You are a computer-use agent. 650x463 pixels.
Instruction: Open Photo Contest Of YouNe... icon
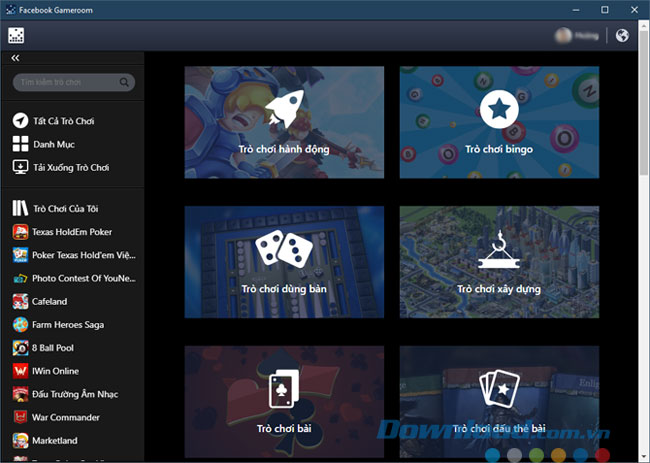[x=20, y=278]
